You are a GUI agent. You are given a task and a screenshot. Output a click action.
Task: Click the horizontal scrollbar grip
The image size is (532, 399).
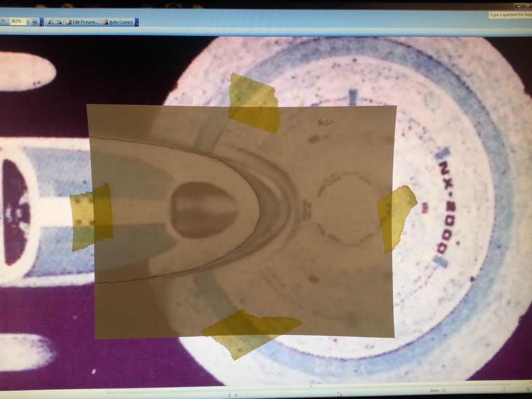pos(311,387)
